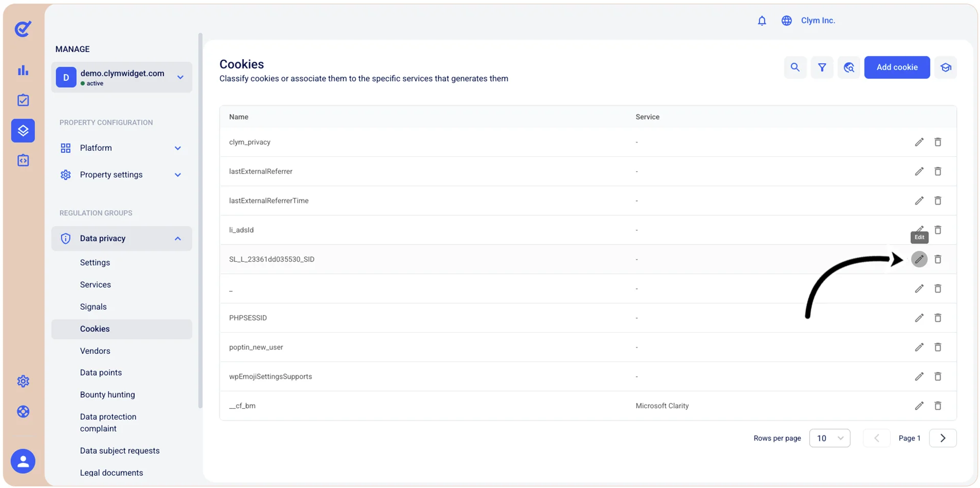Expand the Platform section
This screenshot has height=488, width=980.
pos(122,148)
